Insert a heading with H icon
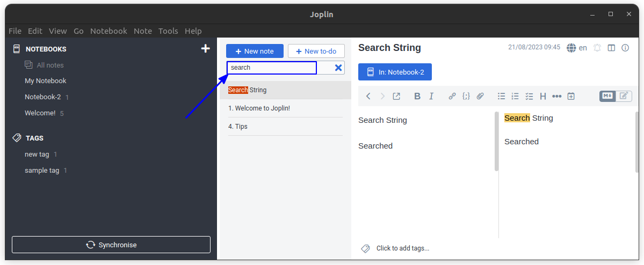 [x=543, y=96]
